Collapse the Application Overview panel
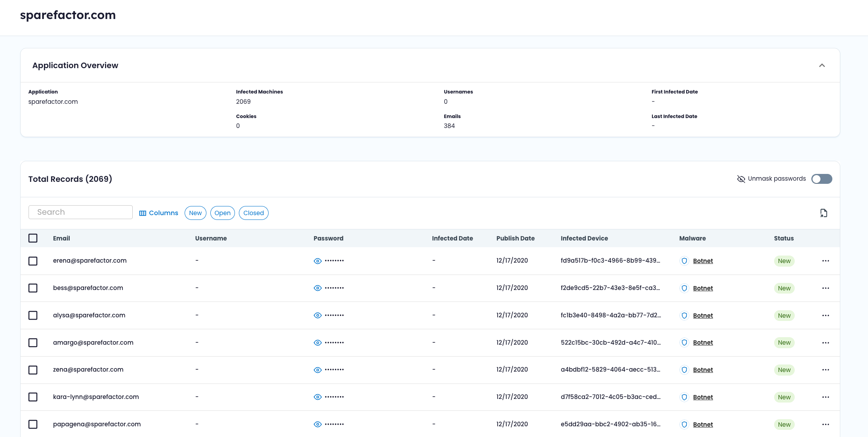This screenshot has width=868, height=437. 822,65
